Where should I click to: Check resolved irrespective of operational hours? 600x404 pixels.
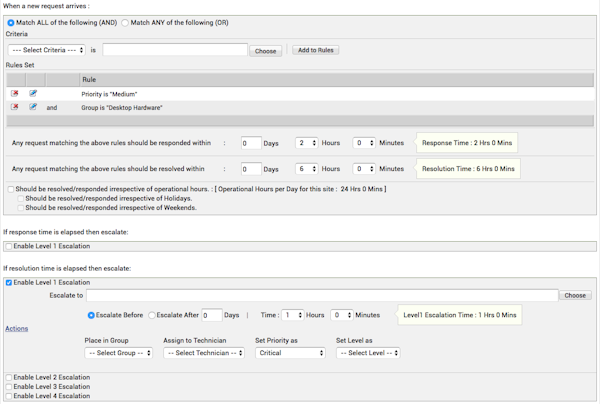(x=10, y=189)
